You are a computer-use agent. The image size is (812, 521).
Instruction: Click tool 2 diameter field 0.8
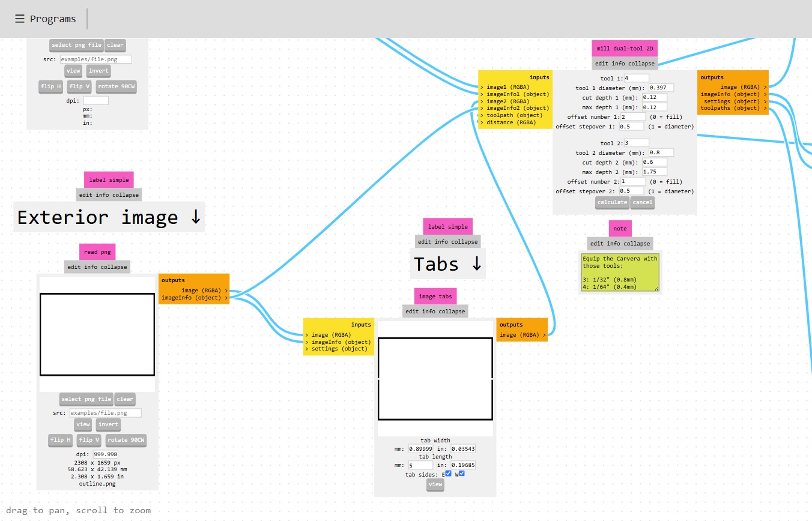(x=661, y=152)
